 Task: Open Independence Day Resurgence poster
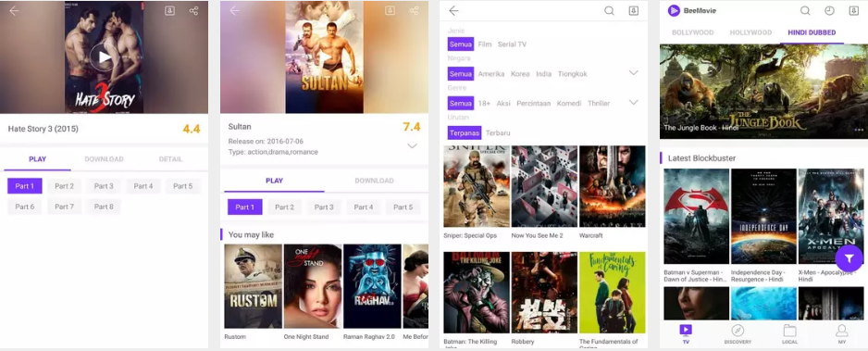[763, 217]
